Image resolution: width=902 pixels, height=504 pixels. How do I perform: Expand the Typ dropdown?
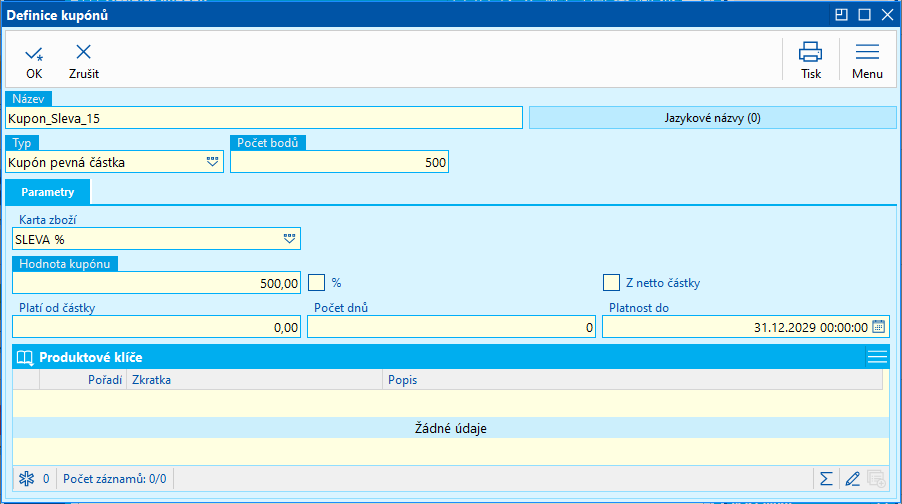pos(212,162)
